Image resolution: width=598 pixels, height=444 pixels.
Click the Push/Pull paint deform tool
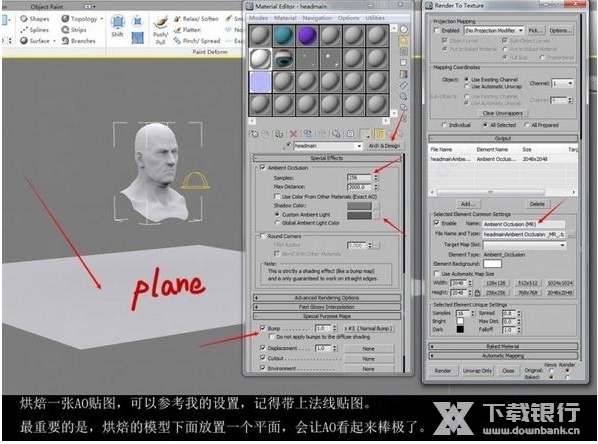click(x=161, y=30)
